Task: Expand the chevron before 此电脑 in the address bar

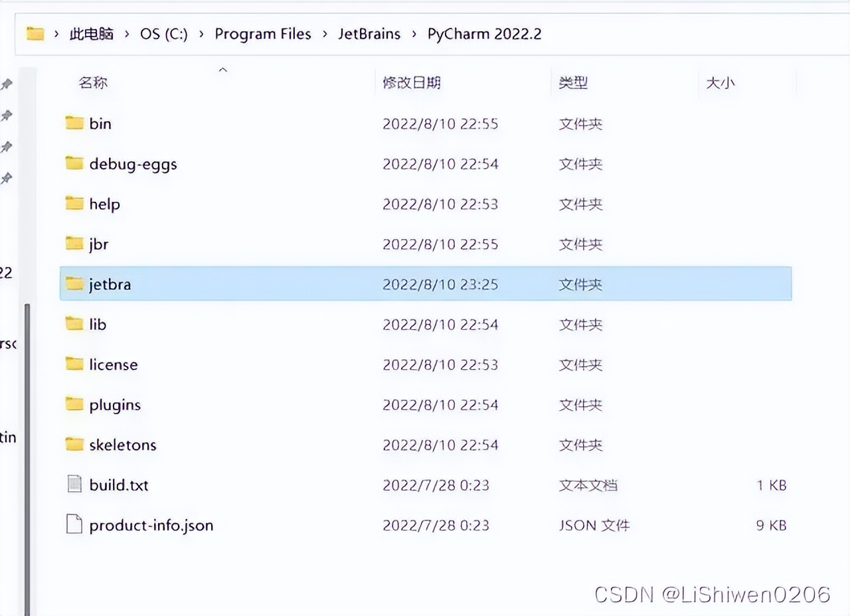Action: [x=57, y=34]
